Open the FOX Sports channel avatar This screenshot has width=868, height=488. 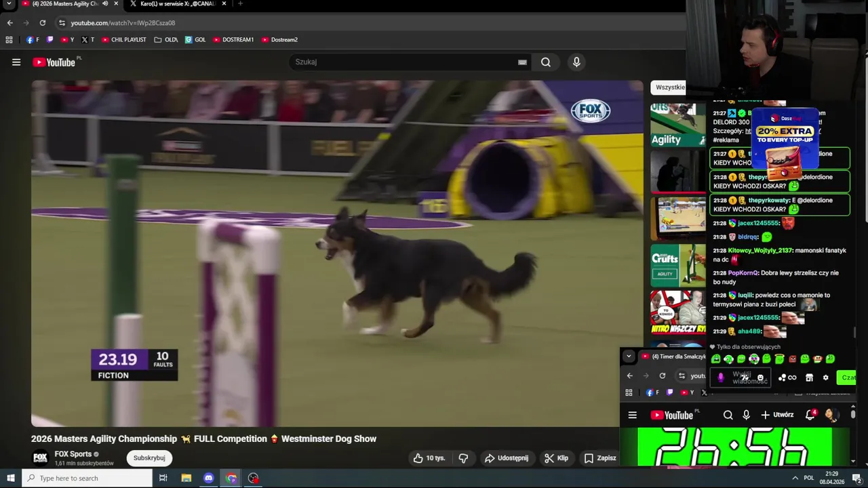[x=41, y=458]
